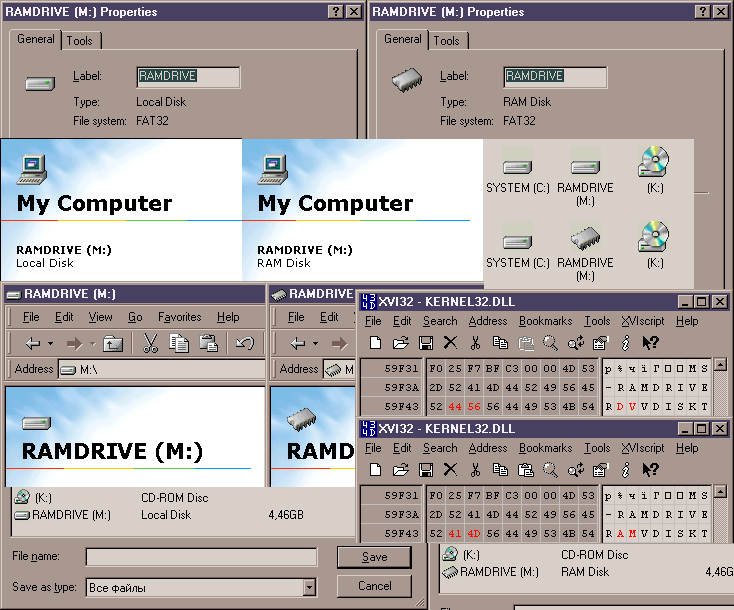Viewport: 734px width, 610px height.
Task: Select '(K:)' CD-ROM row above RAM Disk row
Action: tap(588, 555)
